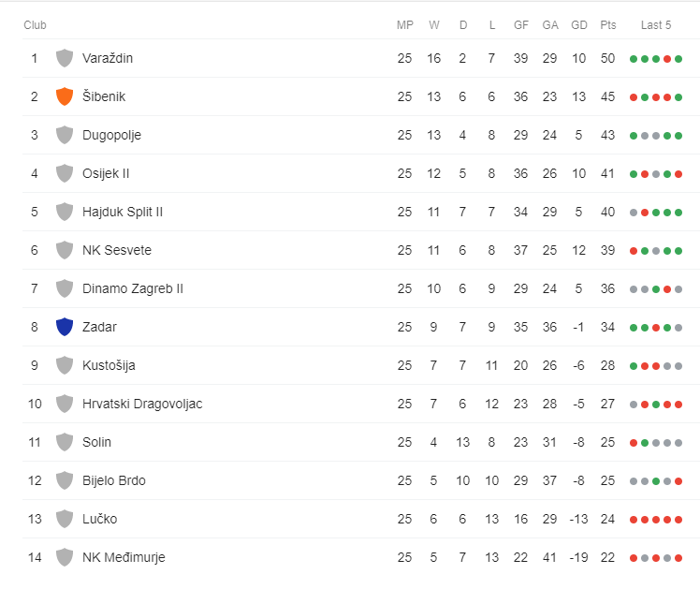
Task: Click the GD column header
Action: pos(579,25)
